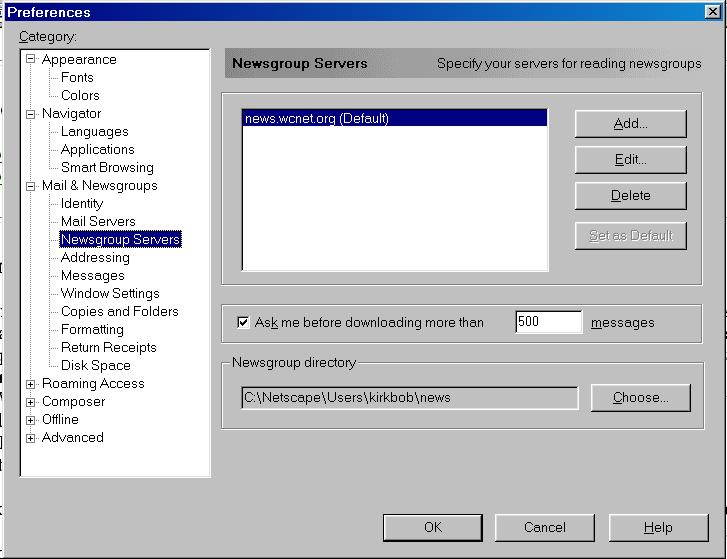Select Identity under Mail & Newsgroups
The image size is (727, 559).
[82, 204]
